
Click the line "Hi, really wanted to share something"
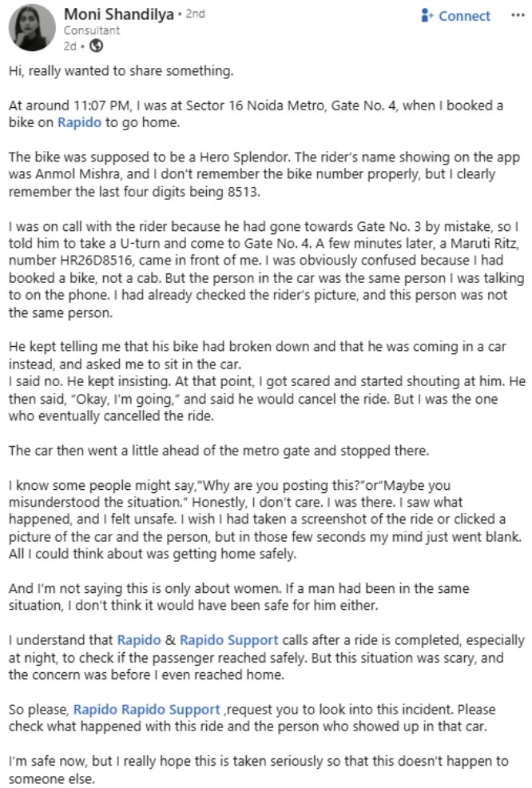(121, 71)
